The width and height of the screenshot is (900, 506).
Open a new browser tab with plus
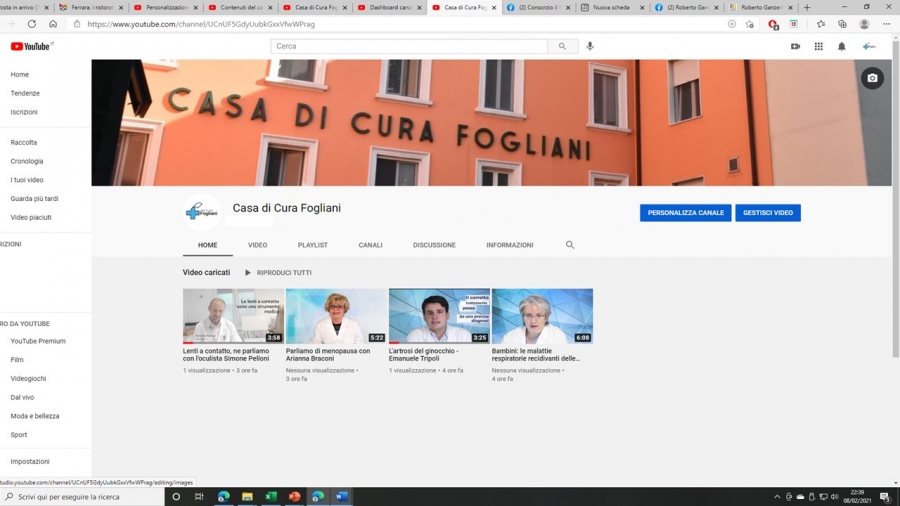[807, 7]
